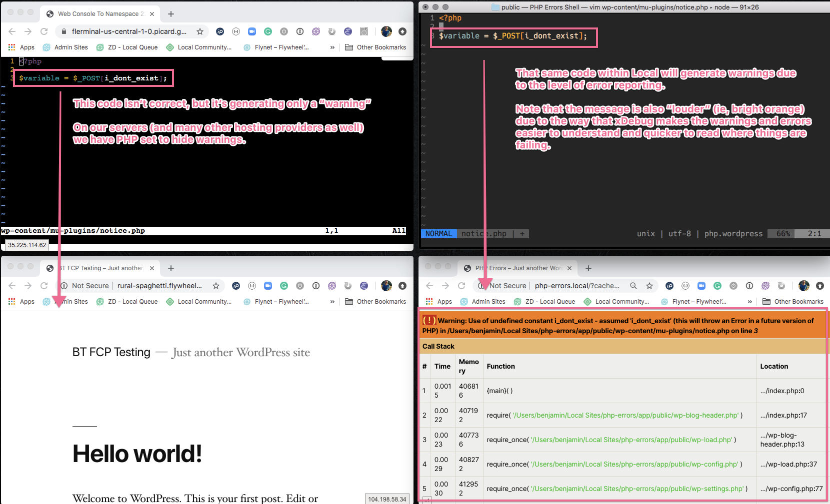This screenshot has height=504, width=830.
Task: Open ZD - Local Queue bookmark, Web Console window
Action: [x=127, y=47]
